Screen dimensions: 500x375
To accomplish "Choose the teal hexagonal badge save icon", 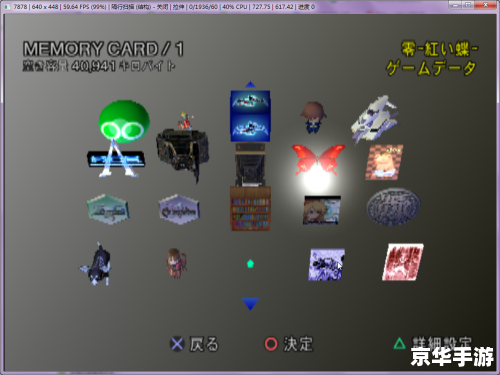I will click(x=107, y=209).
